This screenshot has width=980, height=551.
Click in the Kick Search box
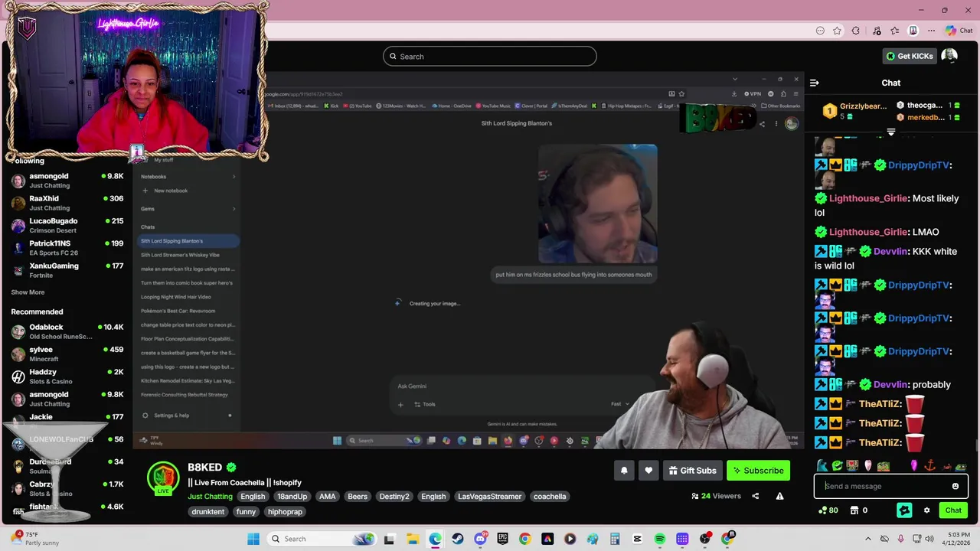(490, 56)
